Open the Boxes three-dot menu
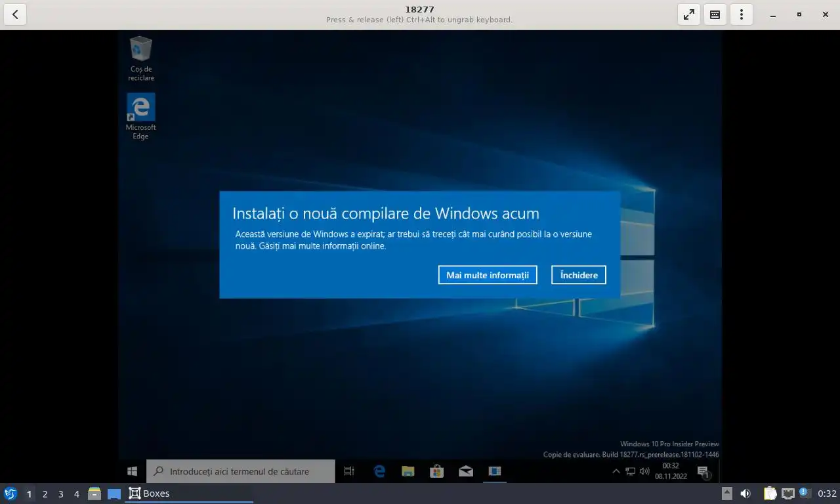840x504 pixels. coord(742,14)
